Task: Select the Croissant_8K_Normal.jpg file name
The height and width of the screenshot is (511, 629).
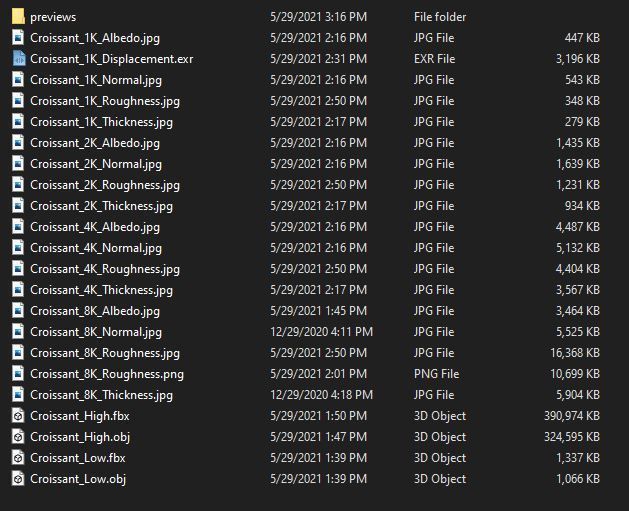Action: pyautogui.click(x=96, y=332)
